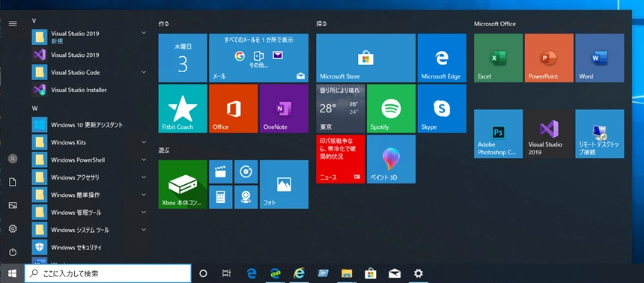This screenshot has width=644, height=283.
Task: Launch the Adobe Photoshop tile
Action: (x=498, y=134)
